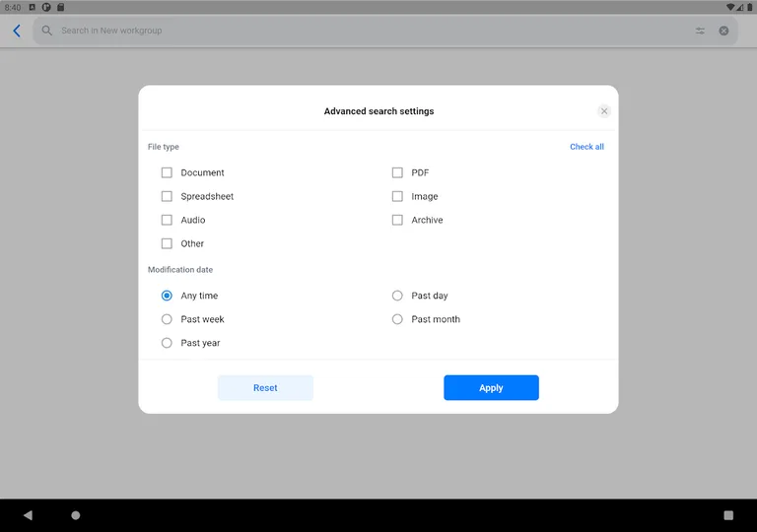The height and width of the screenshot is (532, 757).
Task: Check the Other file type box
Action: 167,243
